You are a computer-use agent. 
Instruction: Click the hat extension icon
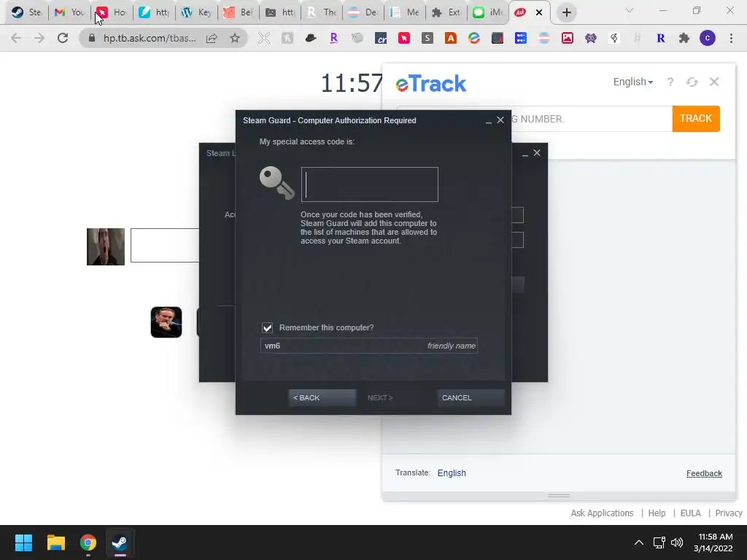pos(311,38)
